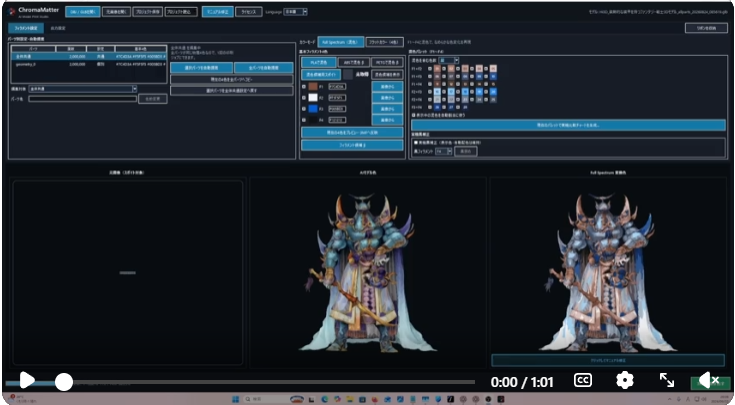Choose the PLA mixing button
This screenshot has width=735, height=405.
pos(318,62)
